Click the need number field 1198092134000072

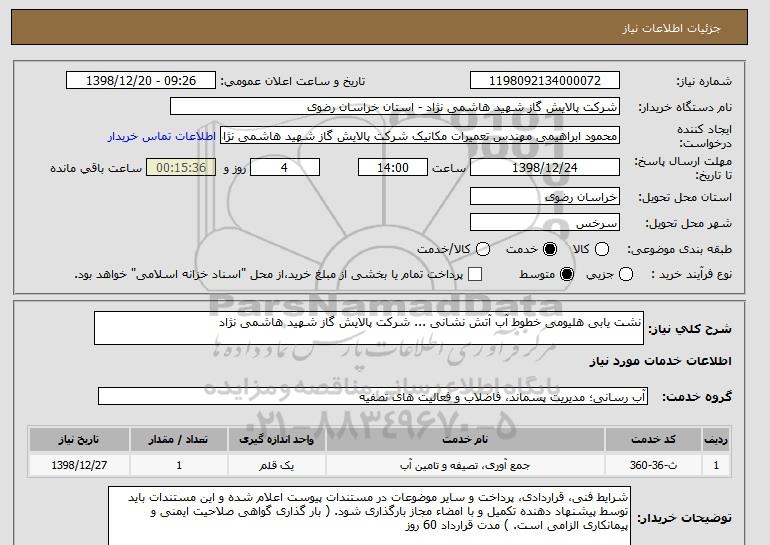point(545,81)
